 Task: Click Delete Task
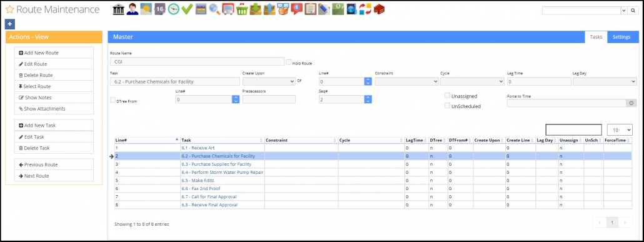(54, 148)
